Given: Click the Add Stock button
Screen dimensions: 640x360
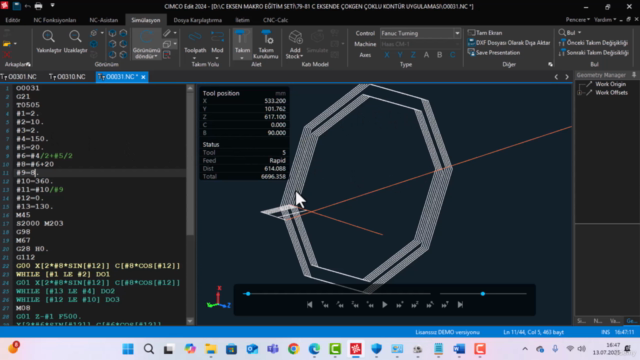Looking at the screenshot, I should click(295, 44).
